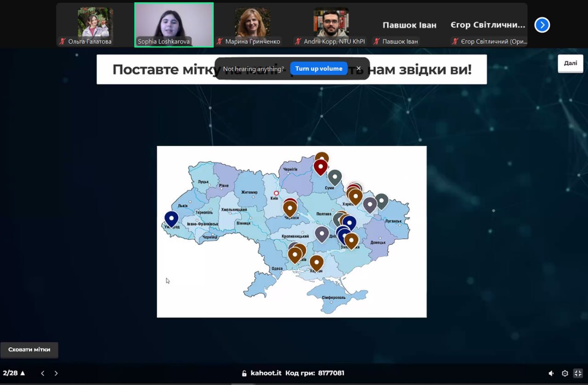Screen dimensions: 588x385
Task: Click the lock icon beside kahoot.it
Action: tap(244, 373)
